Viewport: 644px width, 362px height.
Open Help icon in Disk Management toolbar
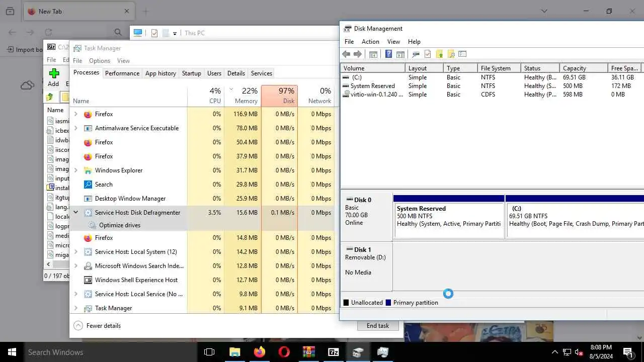tap(389, 54)
